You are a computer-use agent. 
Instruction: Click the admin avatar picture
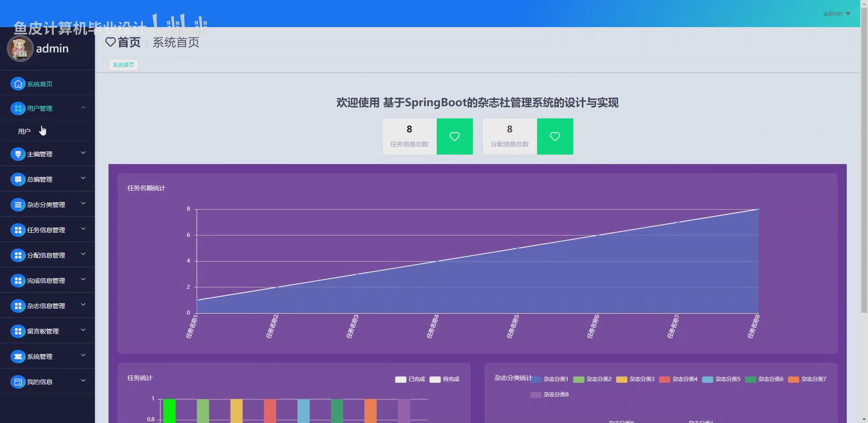coord(20,48)
